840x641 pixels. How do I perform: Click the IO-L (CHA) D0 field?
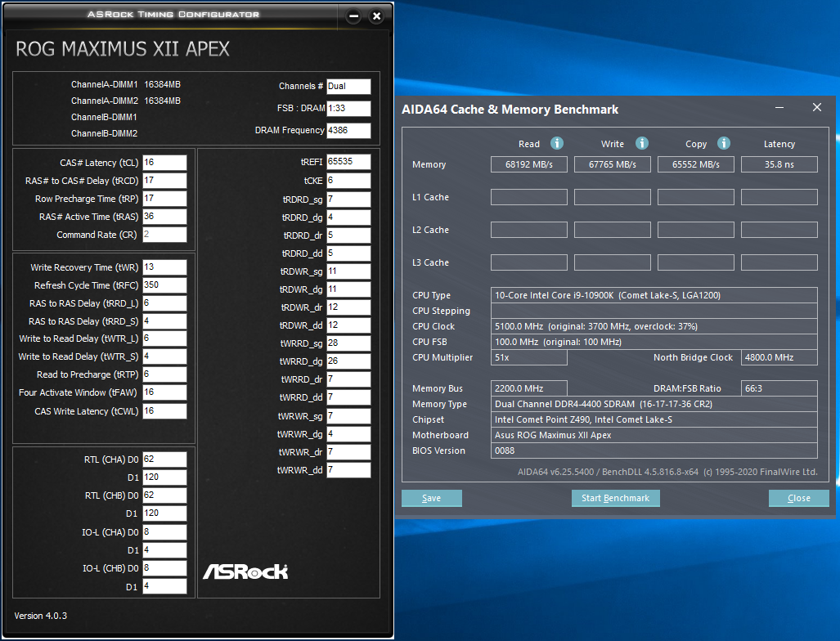click(164, 531)
